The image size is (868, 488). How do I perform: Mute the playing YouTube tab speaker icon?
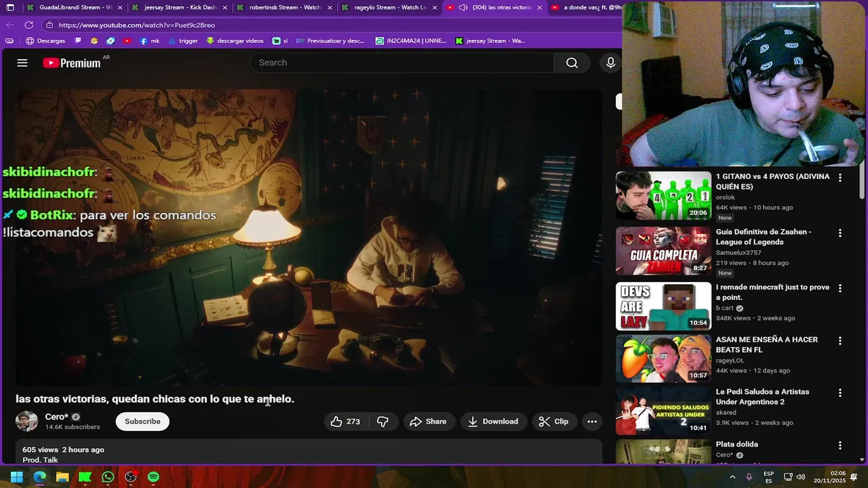[x=463, y=7]
